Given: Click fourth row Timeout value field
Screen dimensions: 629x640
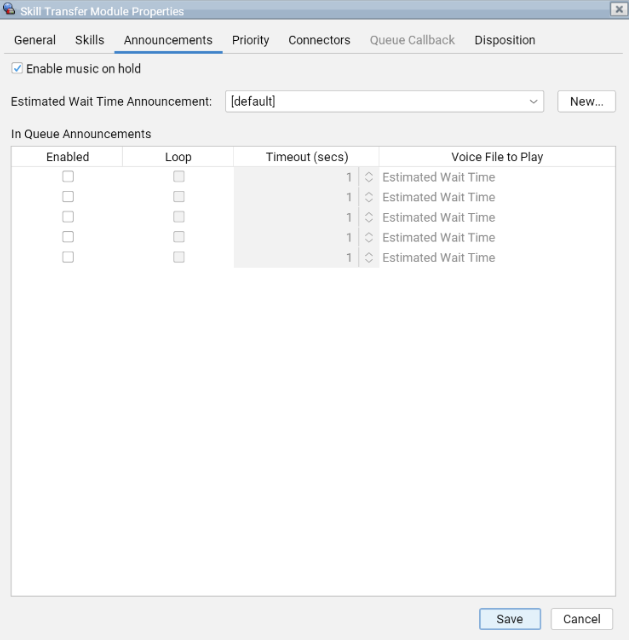Looking at the screenshot, I should (x=296, y=237).
